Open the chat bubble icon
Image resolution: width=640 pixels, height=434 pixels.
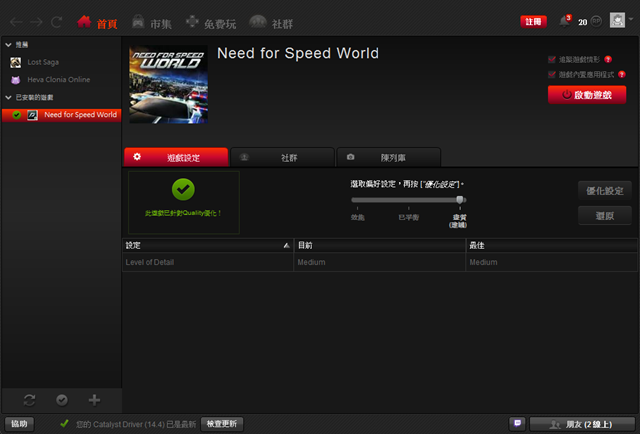[518, 424]
